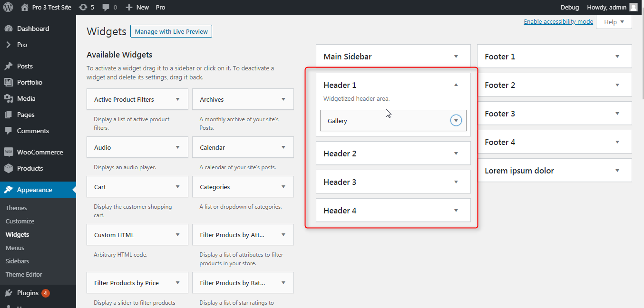Click the Products box icon
Image resolution: width=644 pixels, height=308 pixels.
point(9,168)
